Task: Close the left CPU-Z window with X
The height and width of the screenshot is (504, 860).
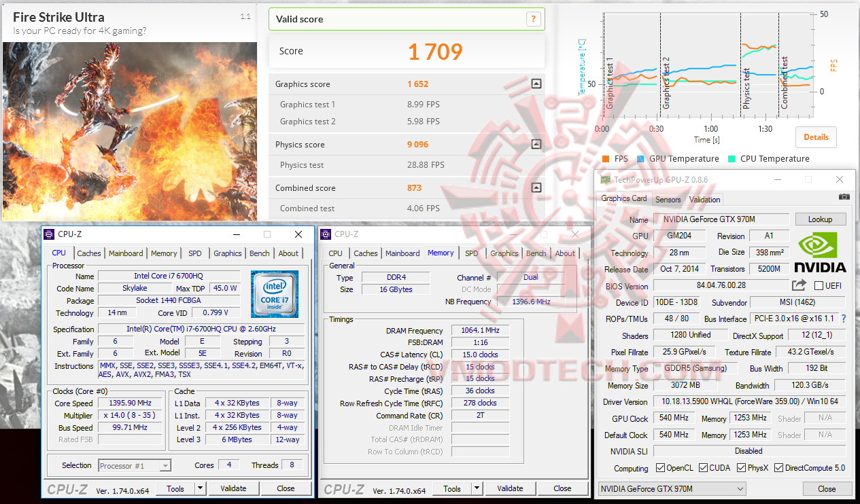Action: point(298,234)
